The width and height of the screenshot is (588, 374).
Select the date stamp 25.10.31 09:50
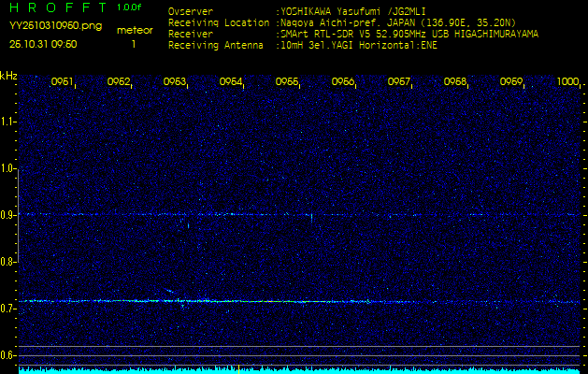(x=43, y=44)
